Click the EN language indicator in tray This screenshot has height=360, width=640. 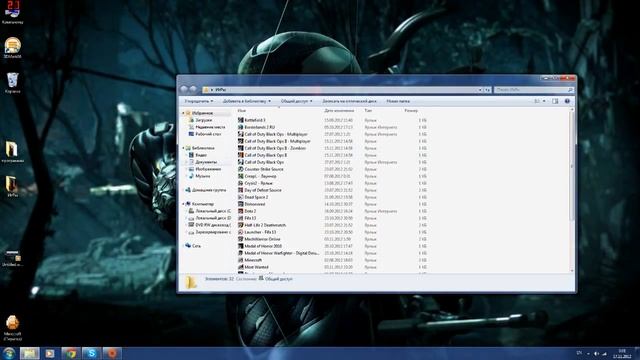[579, 353]
